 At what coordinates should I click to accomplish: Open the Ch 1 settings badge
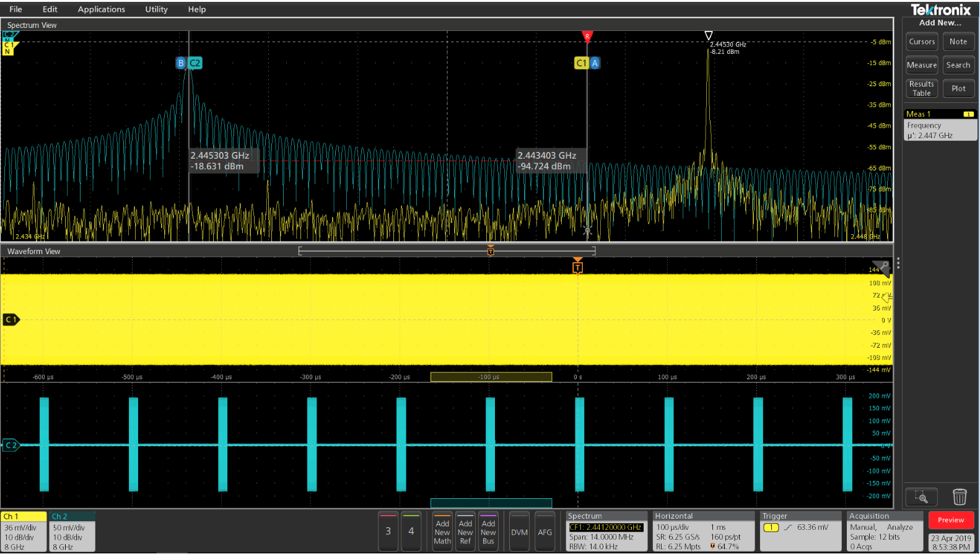[x=24, y=531]
